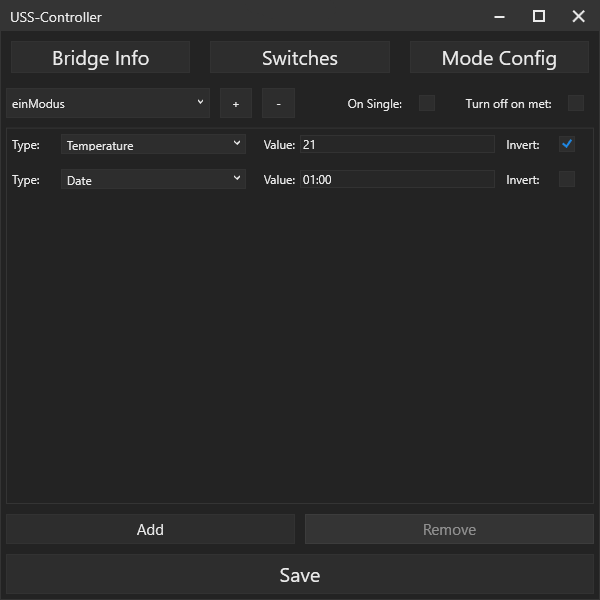The width and height of the screenshot is (600, 600).
Task: Switch to the Switches tab
Action: (300, 57)
